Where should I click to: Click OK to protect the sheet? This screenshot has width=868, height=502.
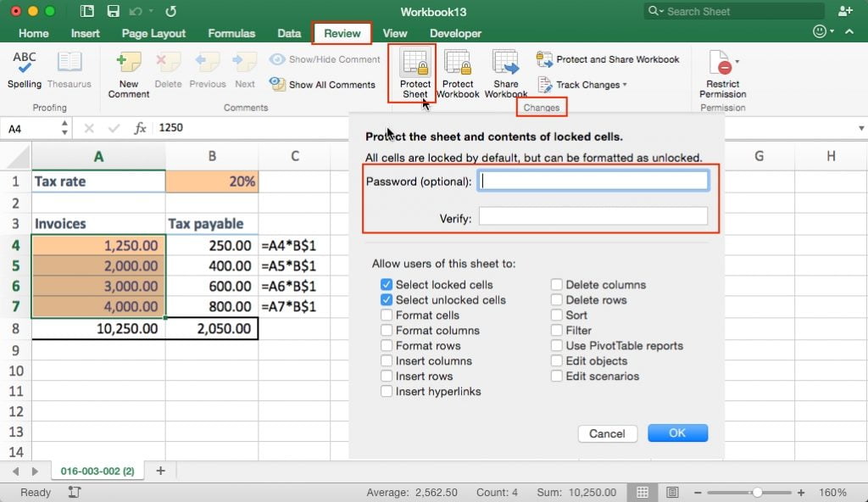[x=677, y=432]
